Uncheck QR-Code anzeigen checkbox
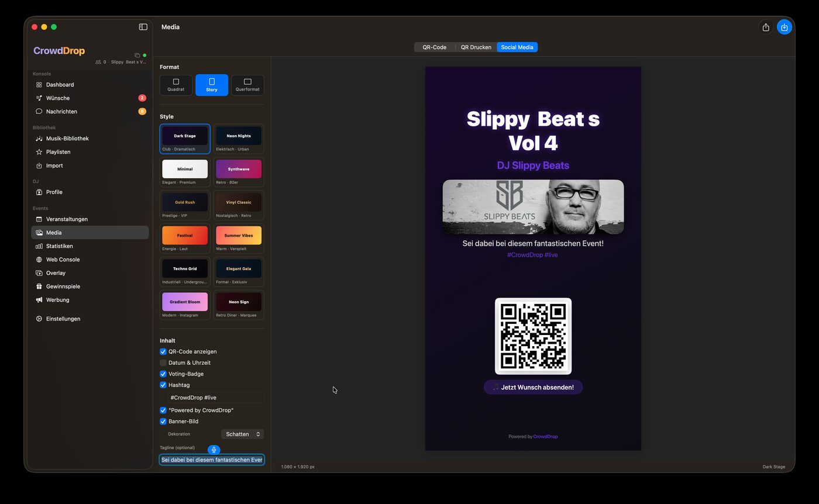The image size is (819, 504). 163,352
